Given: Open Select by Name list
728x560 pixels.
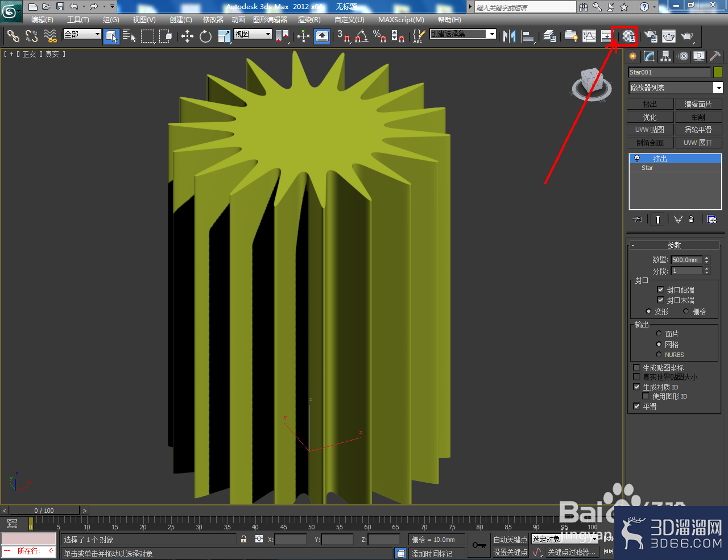Looking at the screenshot, I should [x=129, y=36].
